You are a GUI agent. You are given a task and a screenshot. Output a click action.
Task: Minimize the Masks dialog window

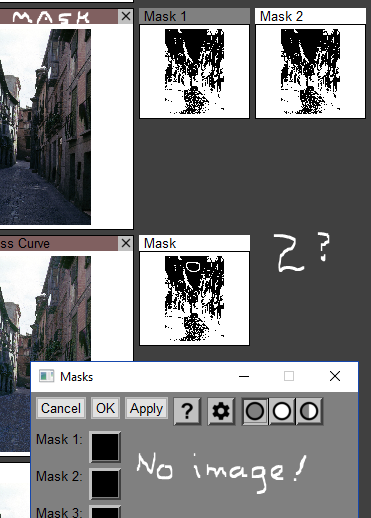(x=244, y=376)
